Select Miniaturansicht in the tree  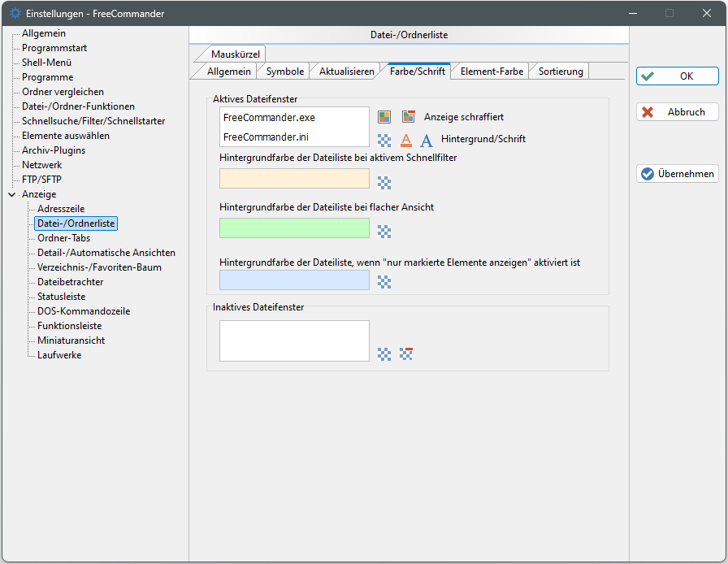(71, 341)
